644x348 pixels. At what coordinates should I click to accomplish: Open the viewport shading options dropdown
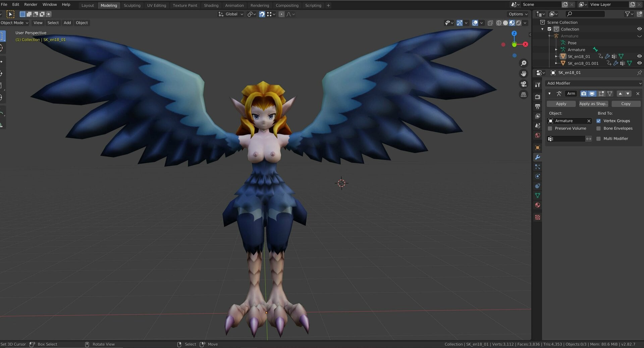point(525,23)
